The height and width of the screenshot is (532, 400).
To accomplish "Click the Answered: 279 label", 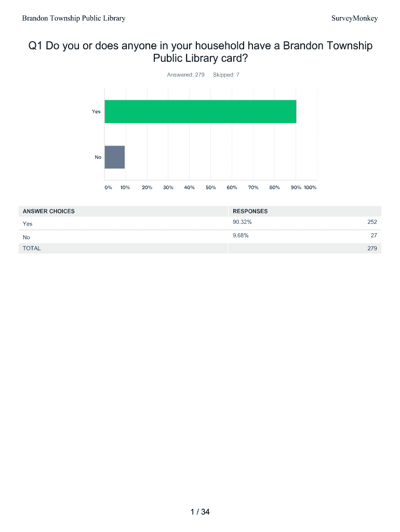I will point(185,75).
